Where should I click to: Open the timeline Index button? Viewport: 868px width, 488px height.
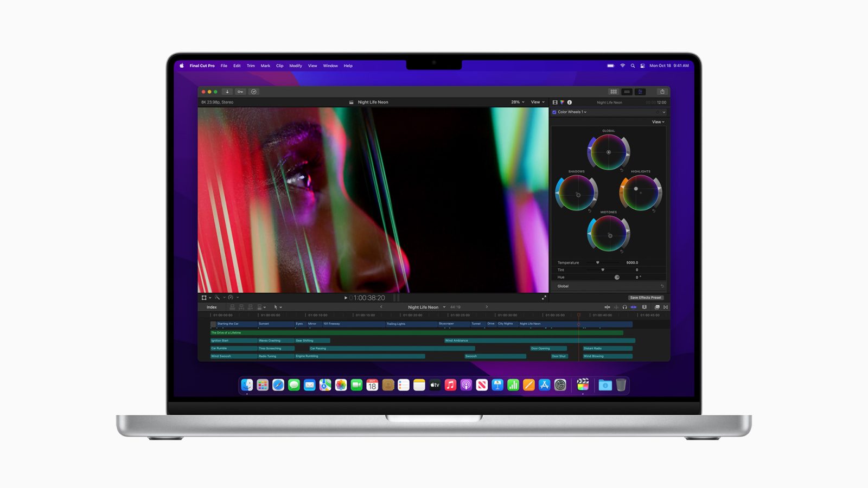[212, 307]
